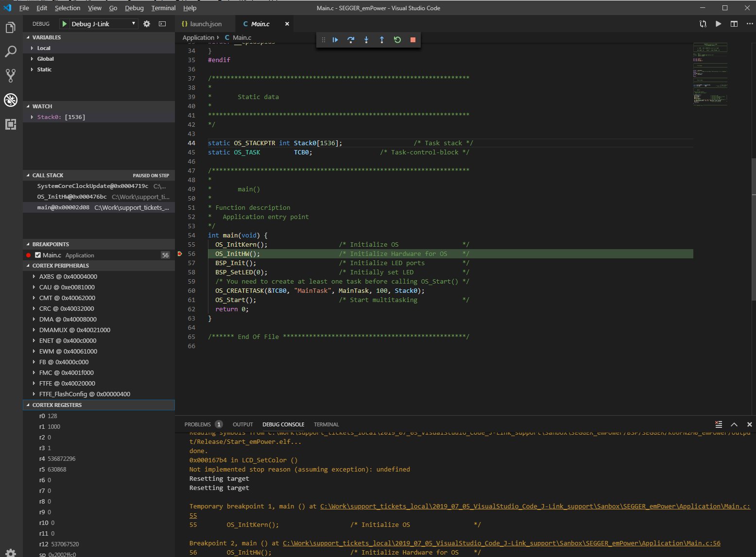Toggle the breakpoint marker on line 56
Screen dimensions: 756x557
pos(180,254)
